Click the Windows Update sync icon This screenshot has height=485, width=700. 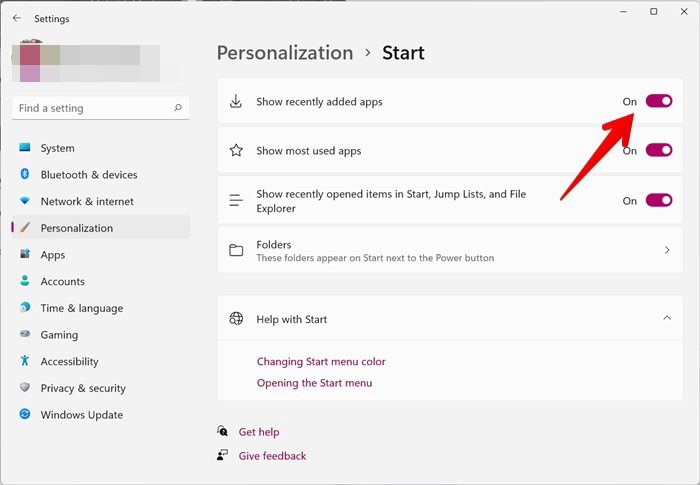(x=25, y=414)
